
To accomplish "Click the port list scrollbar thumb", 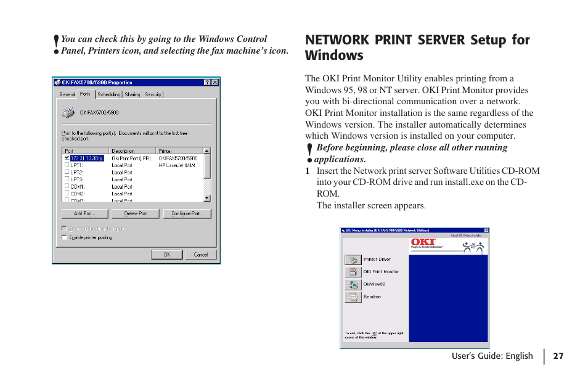I will pyautogui.click(x=207, y=166).
